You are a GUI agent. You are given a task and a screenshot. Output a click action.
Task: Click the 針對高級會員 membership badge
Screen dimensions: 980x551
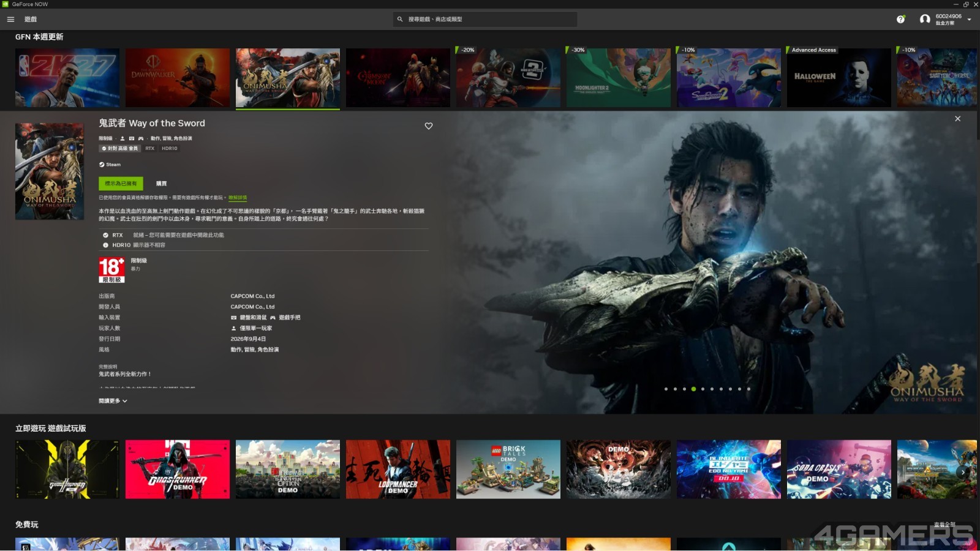coord(120,148)
